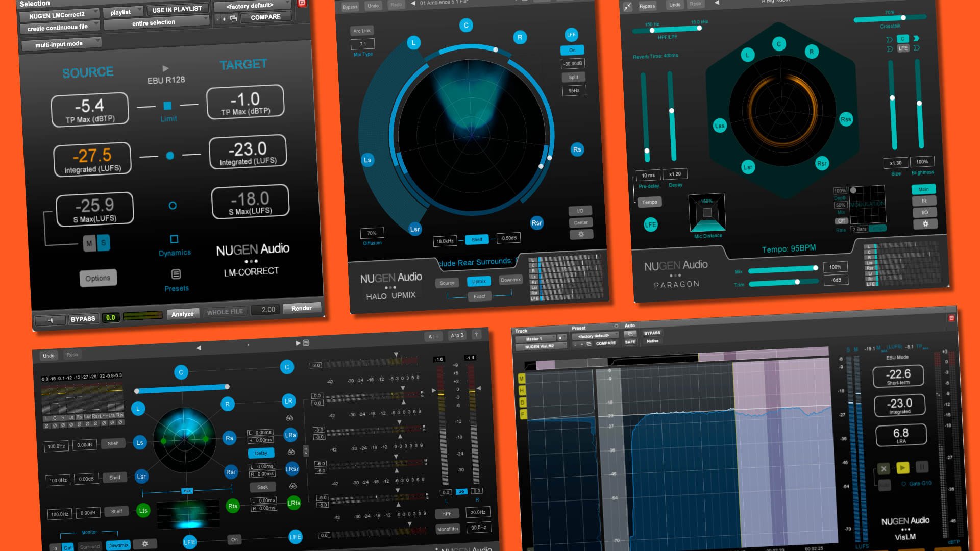Click the Analyze button in LM-Correct
The width and height of the screenshot is (980, 551).
click(x=183, y=313)
